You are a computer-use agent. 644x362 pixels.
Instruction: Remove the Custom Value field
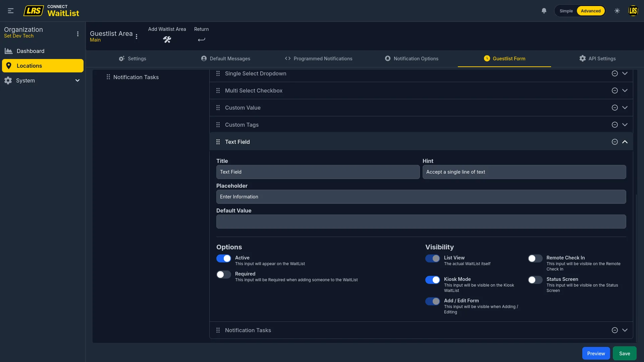coord(614,108)
